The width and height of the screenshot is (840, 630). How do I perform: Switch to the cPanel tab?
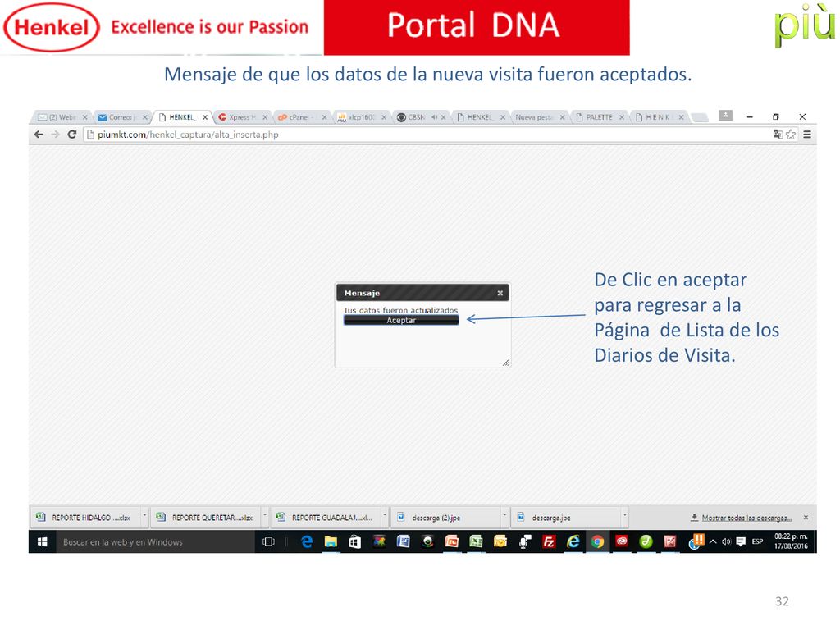coord(299,117)
